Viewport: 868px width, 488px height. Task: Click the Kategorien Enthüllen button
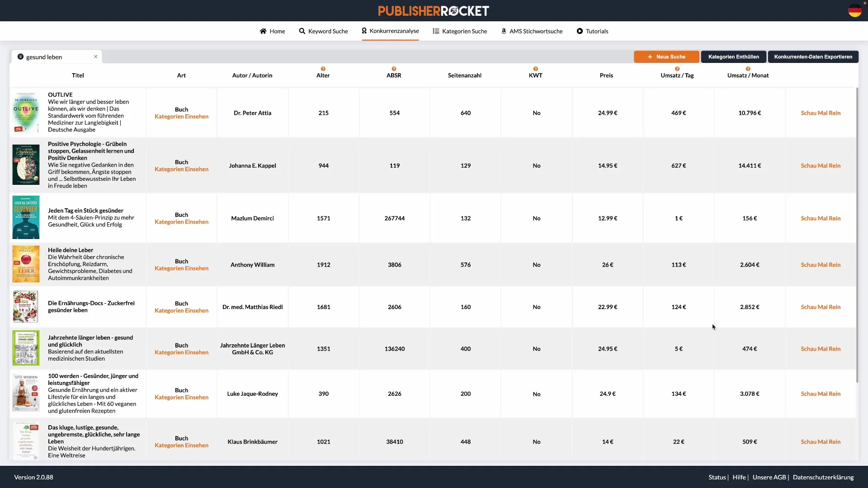(733, 57)
